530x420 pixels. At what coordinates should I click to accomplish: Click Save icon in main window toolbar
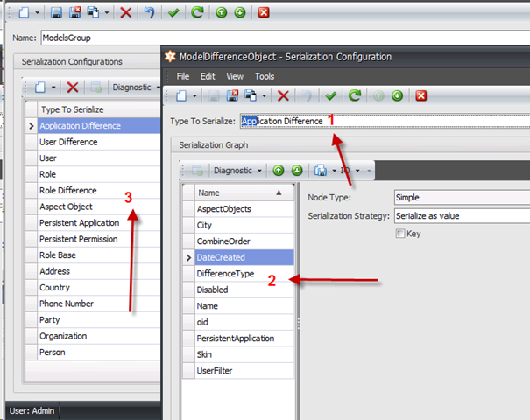point(56,13)
